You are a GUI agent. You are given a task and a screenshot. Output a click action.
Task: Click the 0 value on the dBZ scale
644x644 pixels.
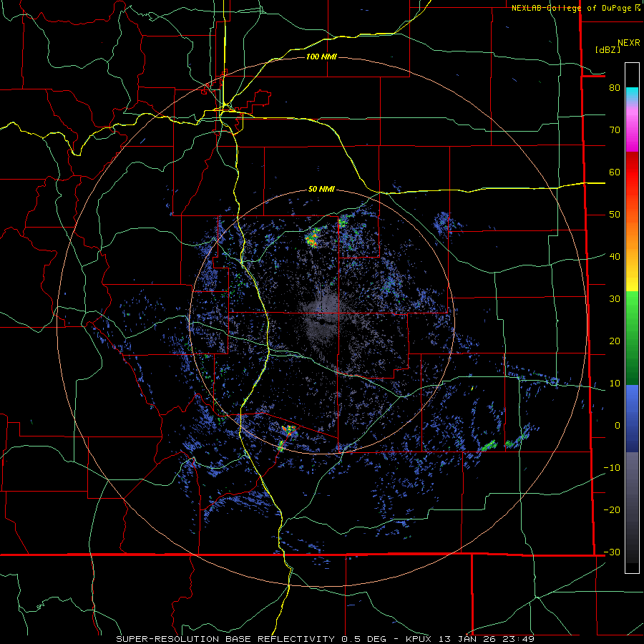coord(618,426)
